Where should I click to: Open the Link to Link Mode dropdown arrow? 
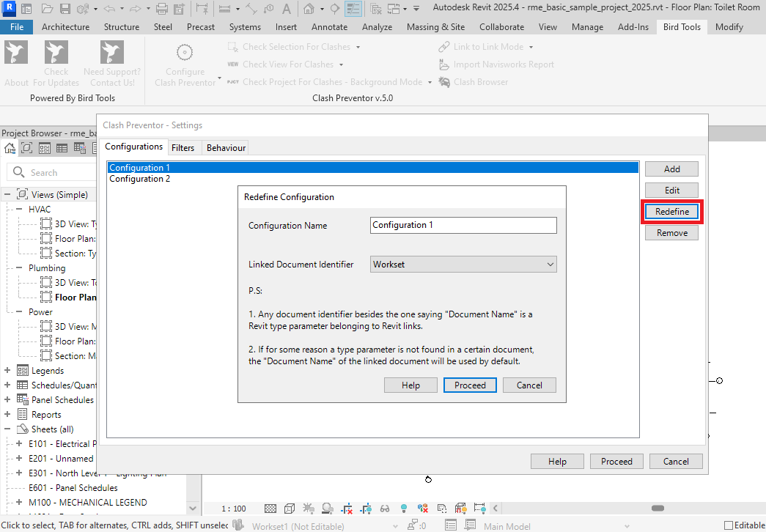coord(531,48)
